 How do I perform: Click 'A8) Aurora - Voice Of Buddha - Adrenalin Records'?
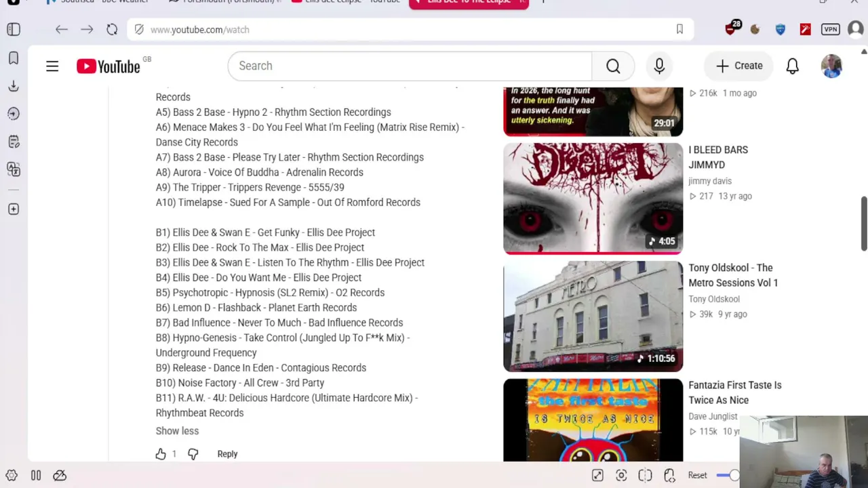(x=260, y=173)
